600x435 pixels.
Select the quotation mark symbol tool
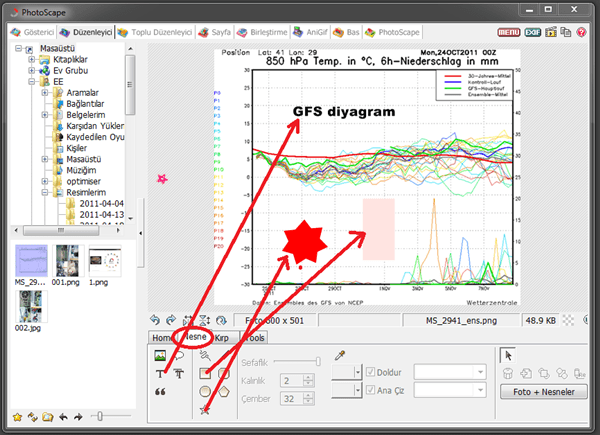[x=160, y=392]
